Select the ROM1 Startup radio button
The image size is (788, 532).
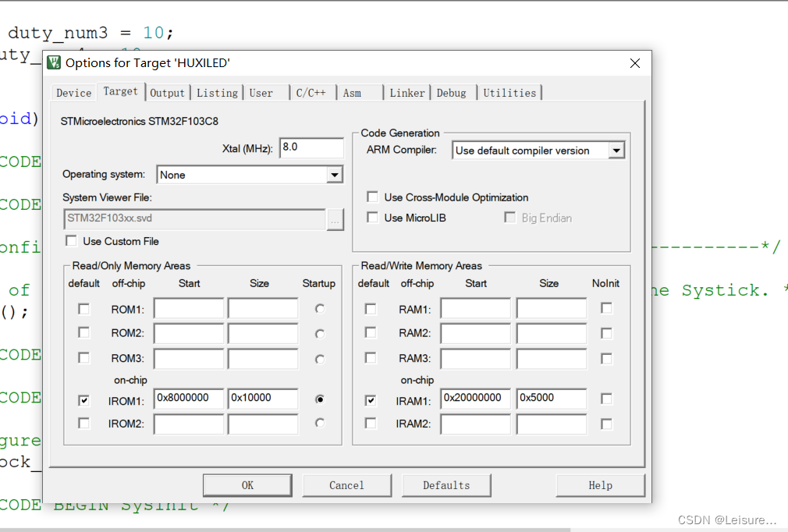coord(320,309)
